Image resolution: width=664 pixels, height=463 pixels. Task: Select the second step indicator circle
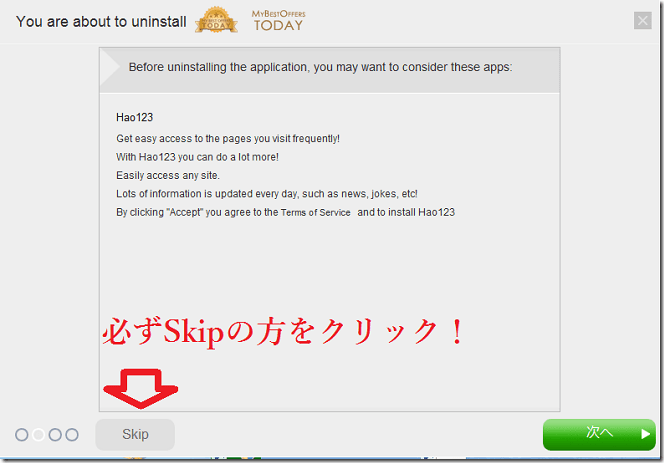pos(38,435)
